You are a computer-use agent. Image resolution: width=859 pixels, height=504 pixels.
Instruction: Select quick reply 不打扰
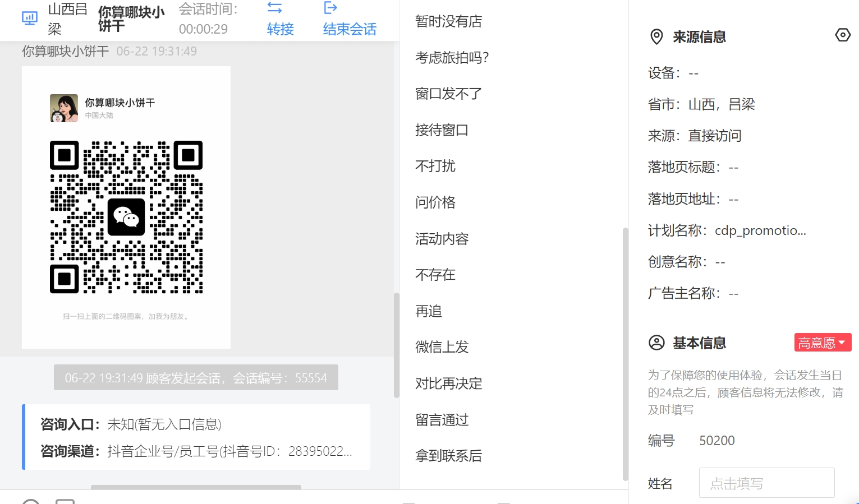435,166
